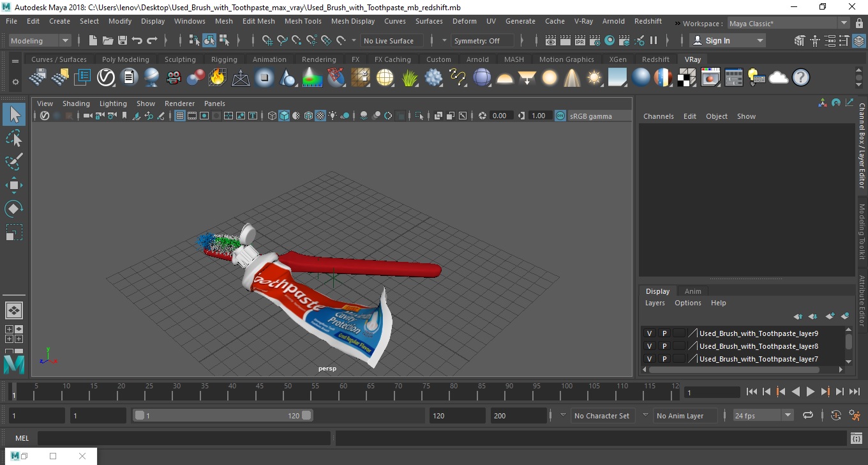This screenshot has width=868, height=465.
Task: Click play forwards button
Action: 810,392
